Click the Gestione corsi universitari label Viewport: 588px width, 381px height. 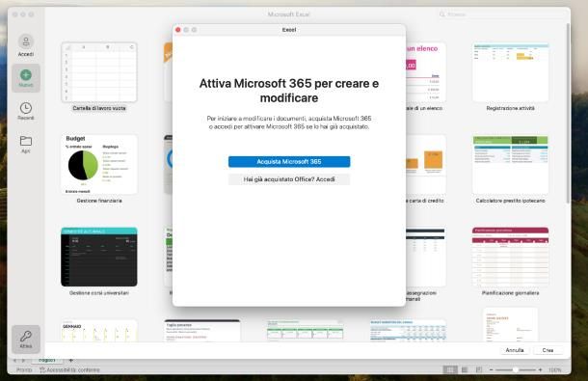pyautogui.click(x=99, y=293)
